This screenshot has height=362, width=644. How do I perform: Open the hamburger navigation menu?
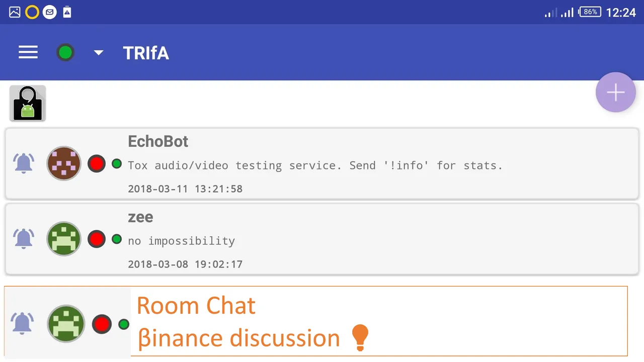(x=28, y=52)
